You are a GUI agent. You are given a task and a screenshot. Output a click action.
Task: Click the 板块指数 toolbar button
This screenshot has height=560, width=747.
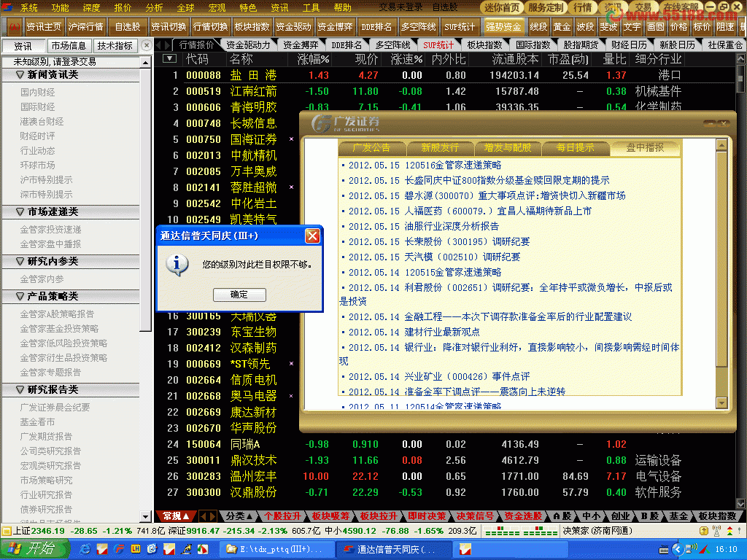pyautogui.click(x=252, y=27)
